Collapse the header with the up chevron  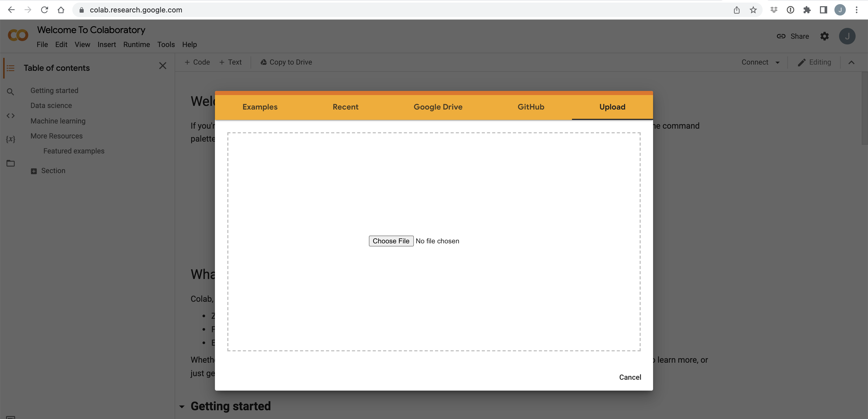[x=851, y=62]
